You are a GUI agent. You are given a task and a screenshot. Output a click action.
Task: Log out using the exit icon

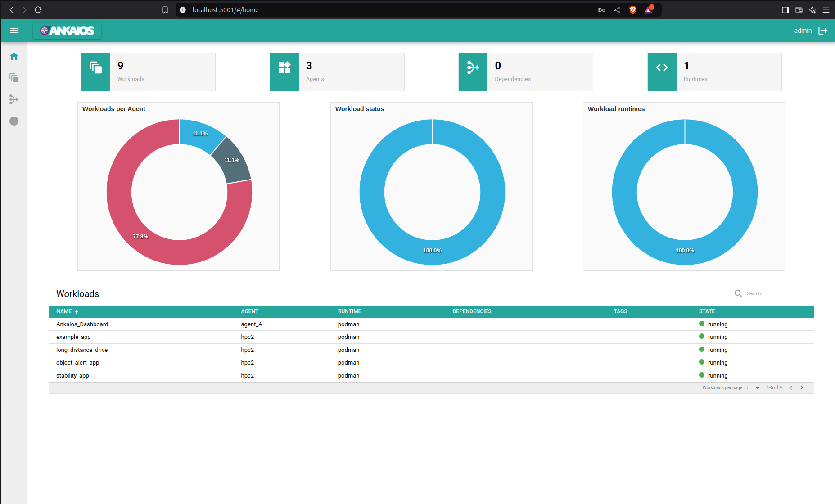coord(823,31)
